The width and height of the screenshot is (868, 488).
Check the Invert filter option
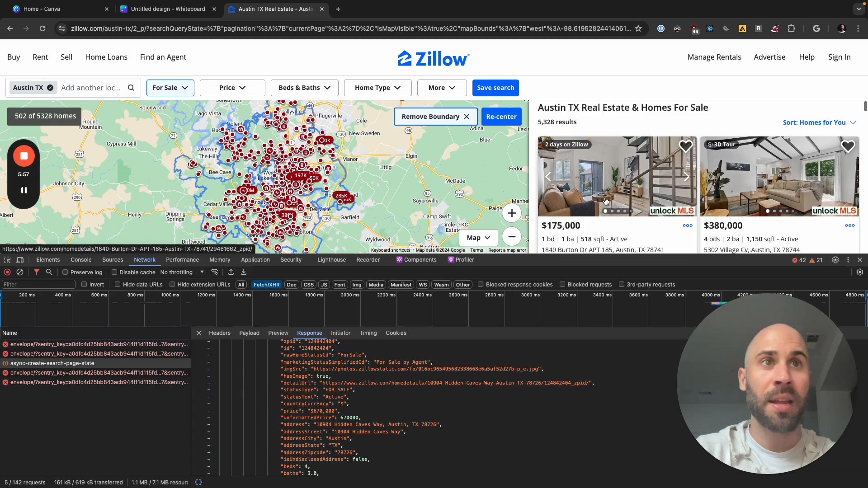click(x=84, y=285)
